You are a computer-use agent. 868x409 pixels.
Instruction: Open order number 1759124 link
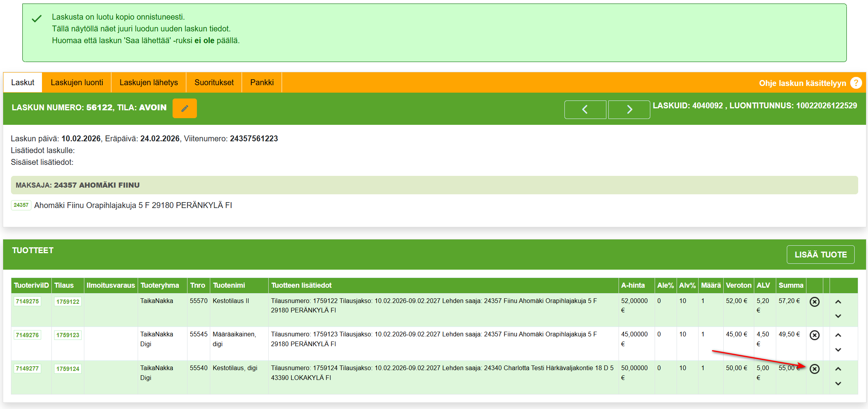[67, 369]
